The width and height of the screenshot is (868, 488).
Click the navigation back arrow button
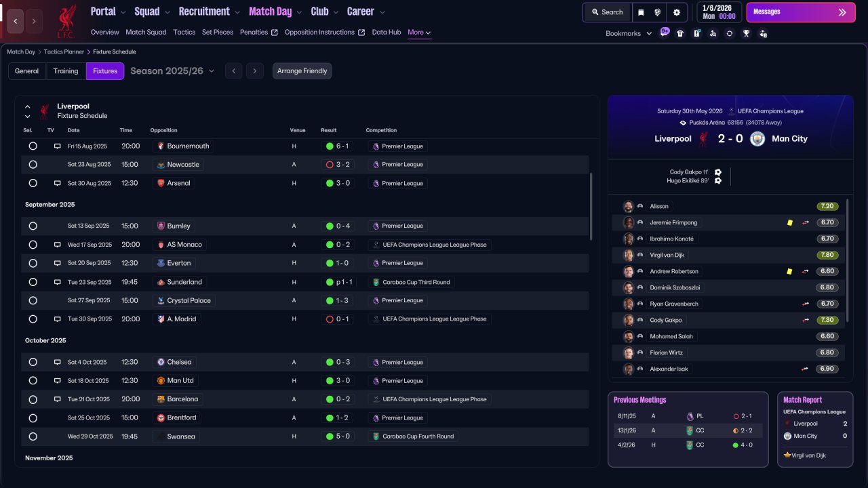coord(16,21)
